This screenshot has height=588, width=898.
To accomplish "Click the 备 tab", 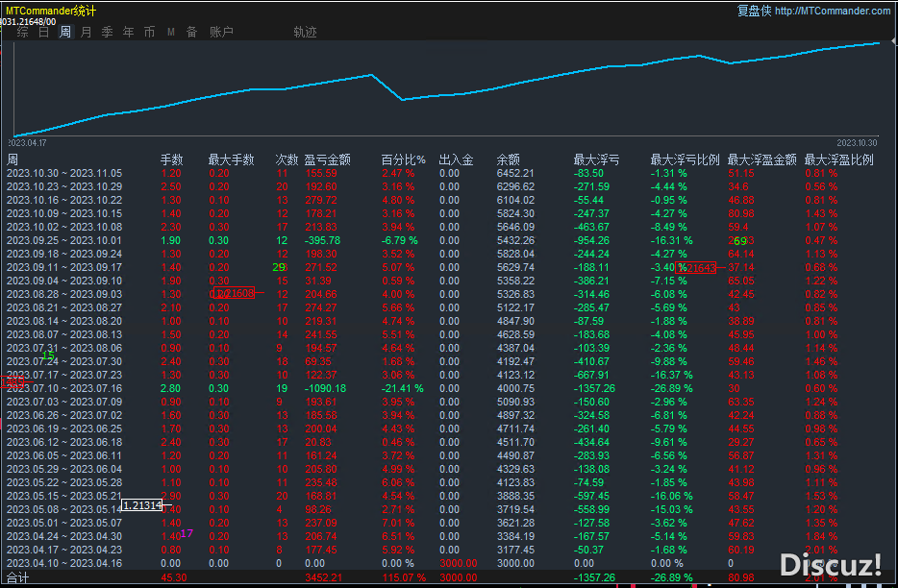I will tap(191, 32).
